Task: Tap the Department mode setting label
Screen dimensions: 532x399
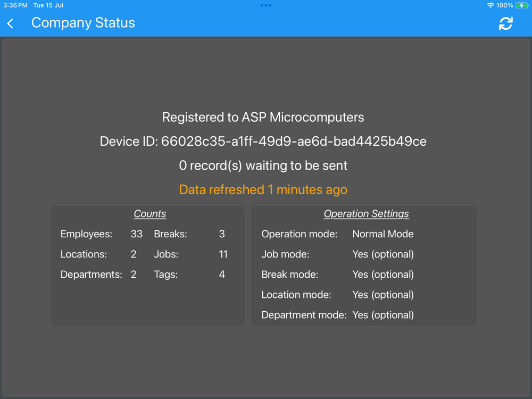Action: click(x=304, y=315)
